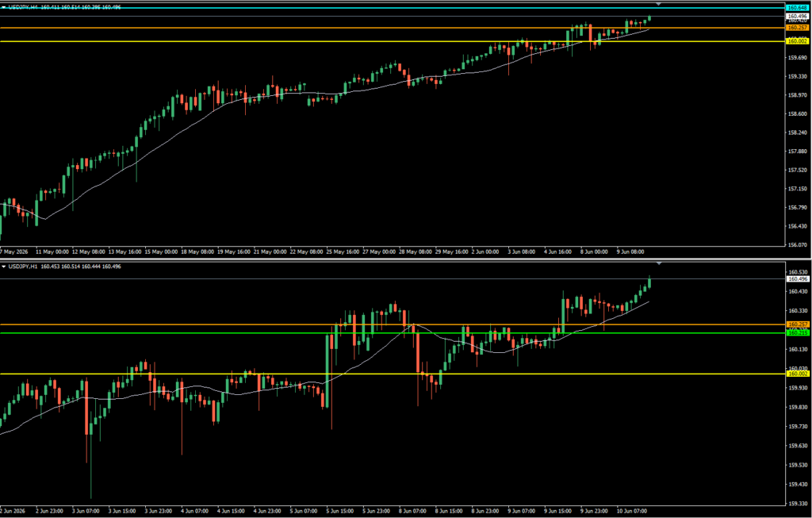Click the 160.130 price scale label
The width and height of the screenshot is (812, 518).
pos(799,349)
